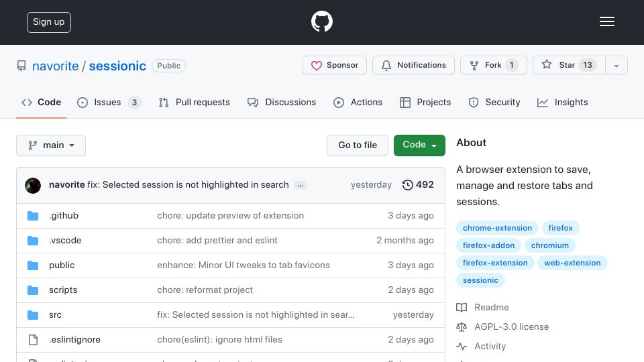Click the .github folder icon
This screenshot has width=644, height=362.
click(33, 216)
